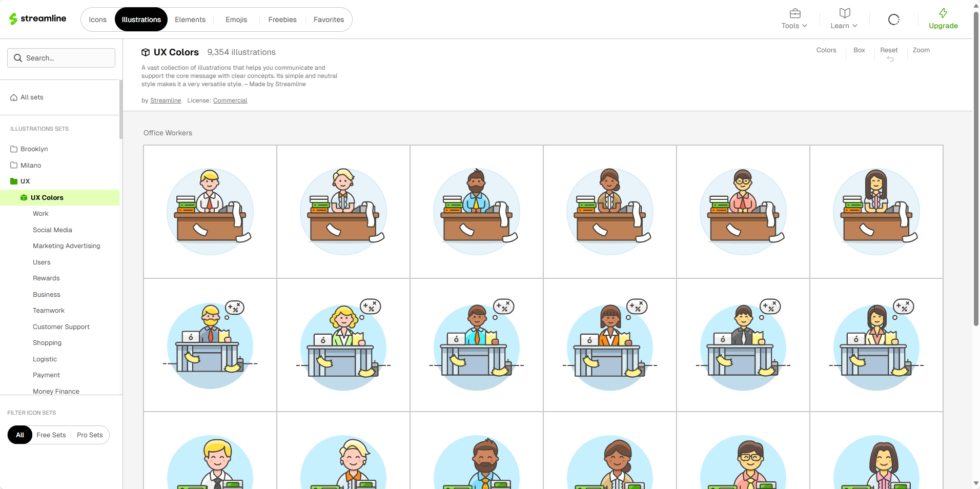The image size is (980, 489).
Task: Click the Reset undo arrow
Action: click(x=890, y=59)
